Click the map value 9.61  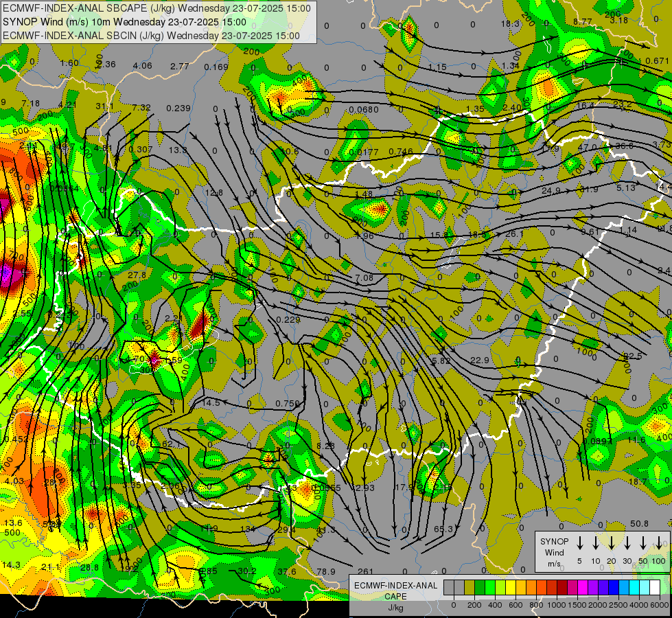(x=590, y=231)
